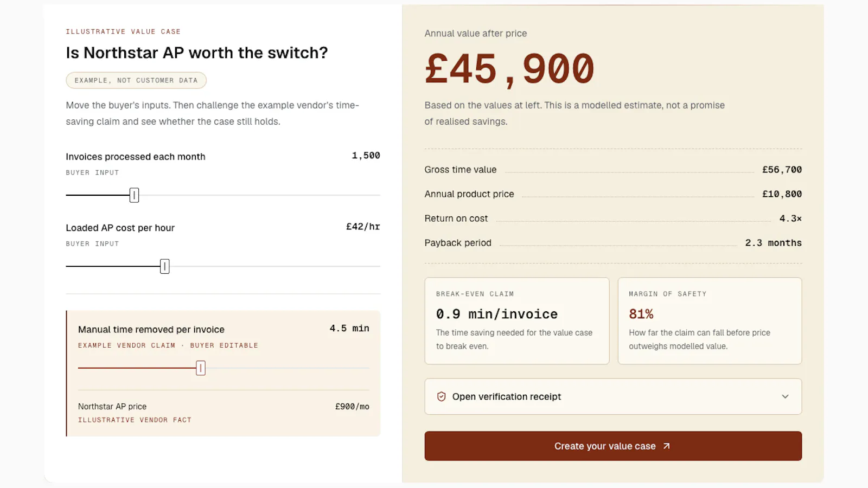
Task: Click the Payback period row
Action: coord(613,243)
